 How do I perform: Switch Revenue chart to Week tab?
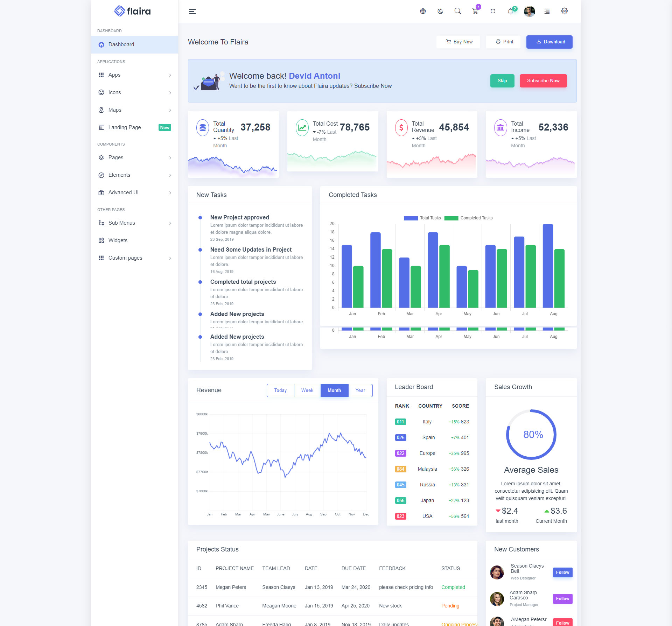tap(307, 391)
